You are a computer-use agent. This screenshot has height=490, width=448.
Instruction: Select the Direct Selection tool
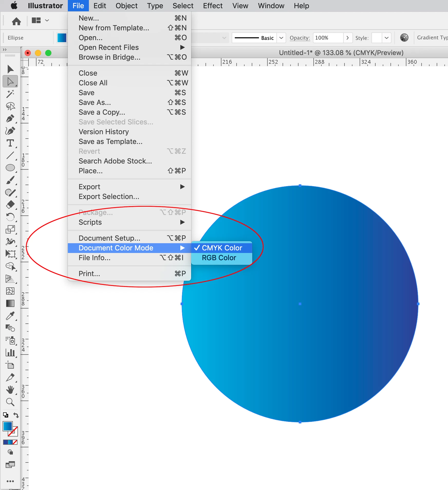(x=10, y=81)
